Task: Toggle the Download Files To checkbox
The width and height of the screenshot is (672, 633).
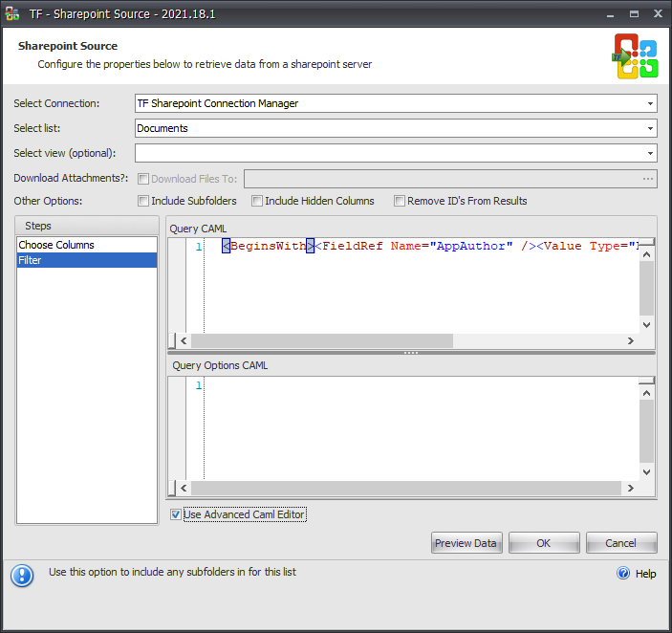Action: click(x=143, y=179)
